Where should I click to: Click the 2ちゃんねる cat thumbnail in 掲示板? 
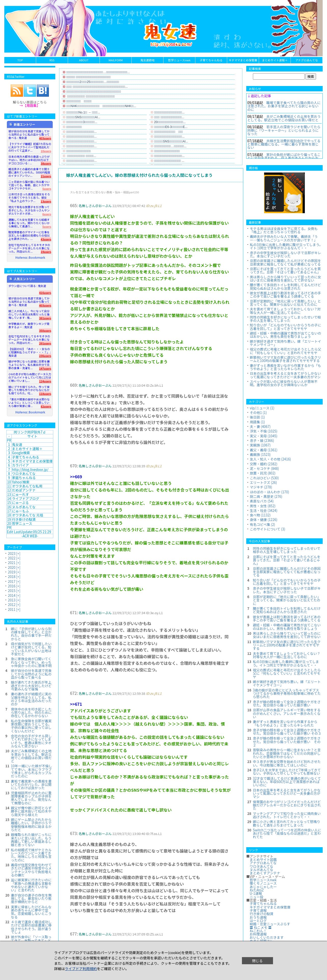pyautogui.click(x=284, y=193)
